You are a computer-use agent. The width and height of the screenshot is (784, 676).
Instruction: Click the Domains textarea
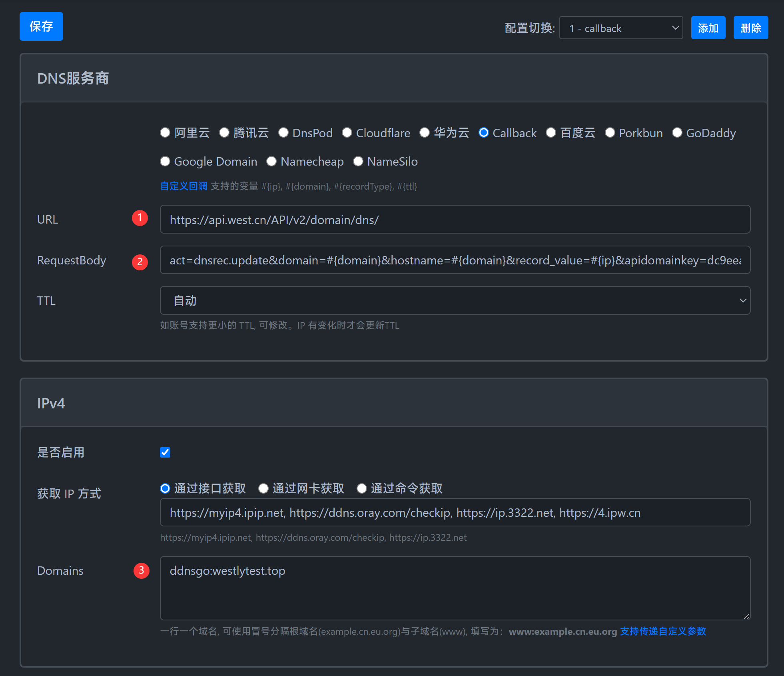(x=455, y=588)
